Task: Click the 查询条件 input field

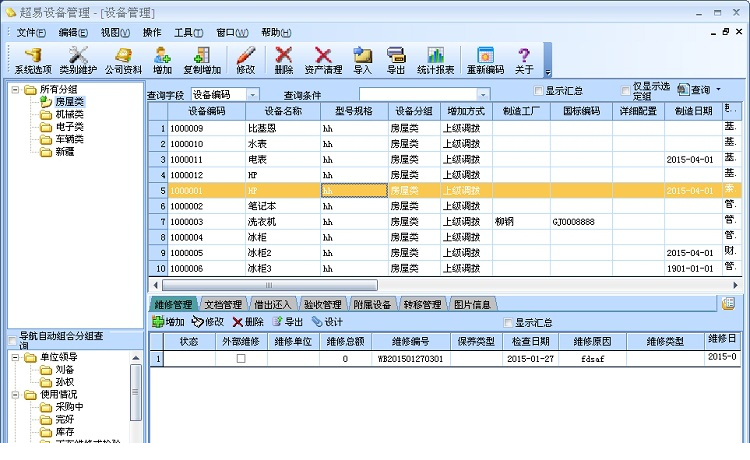Action: coord(418,94)
